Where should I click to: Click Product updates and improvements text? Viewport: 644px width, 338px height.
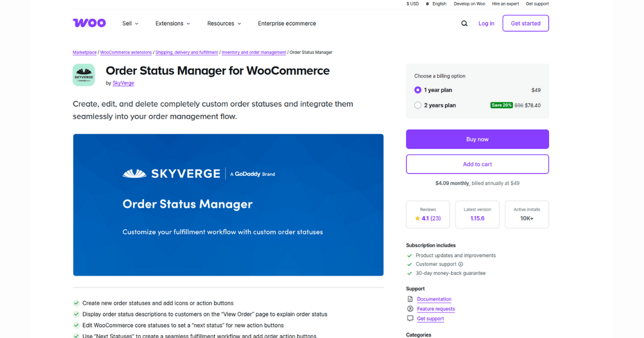tap(456, 255)
